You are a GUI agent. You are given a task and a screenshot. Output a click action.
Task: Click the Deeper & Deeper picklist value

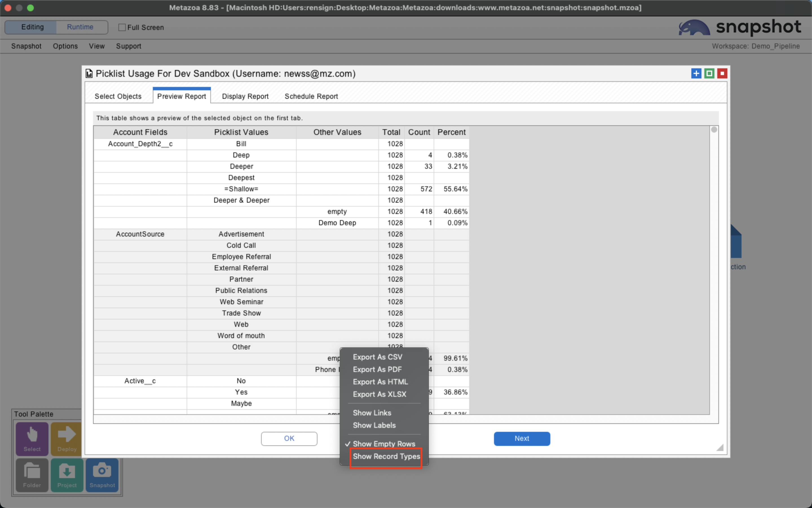pyautogui.click(x=241, y=200)
